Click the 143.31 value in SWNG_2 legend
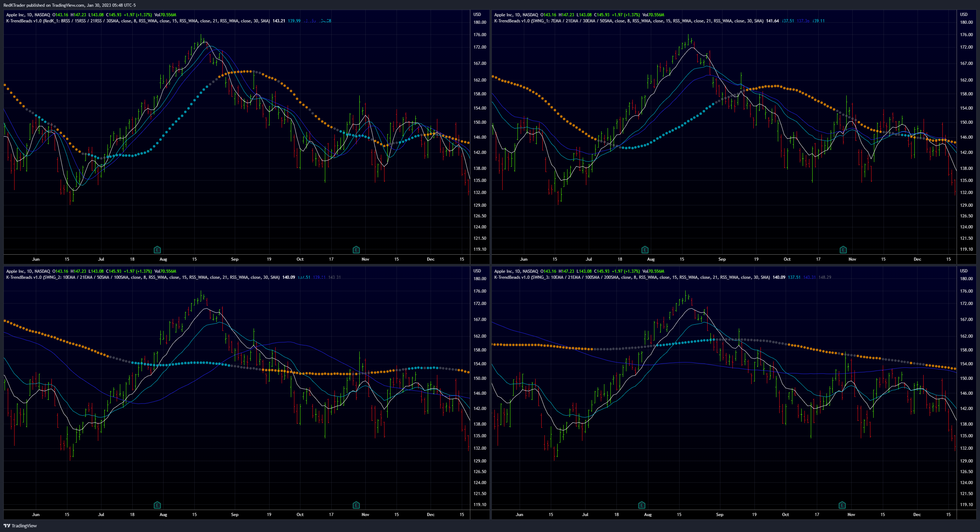The image size is (980, 532). pyautogui.click(x=334, y=277)
